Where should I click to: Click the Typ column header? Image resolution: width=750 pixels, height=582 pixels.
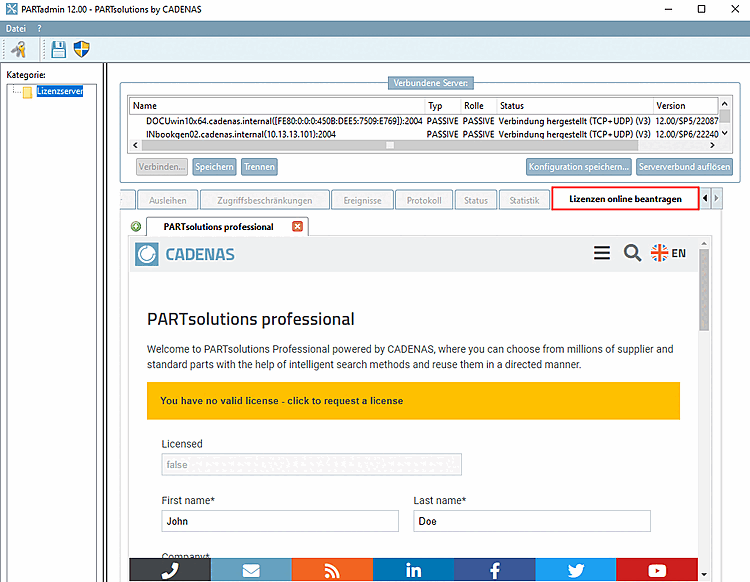[443, 106]
